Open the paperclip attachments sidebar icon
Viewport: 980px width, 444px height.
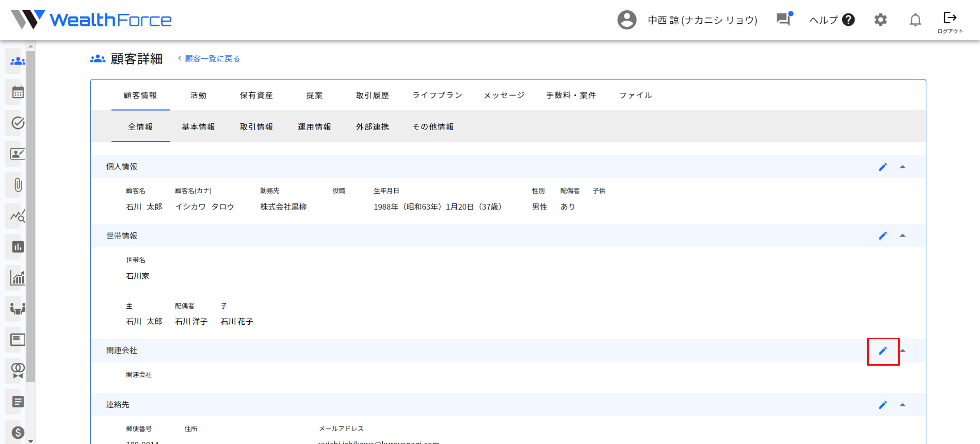18,184
